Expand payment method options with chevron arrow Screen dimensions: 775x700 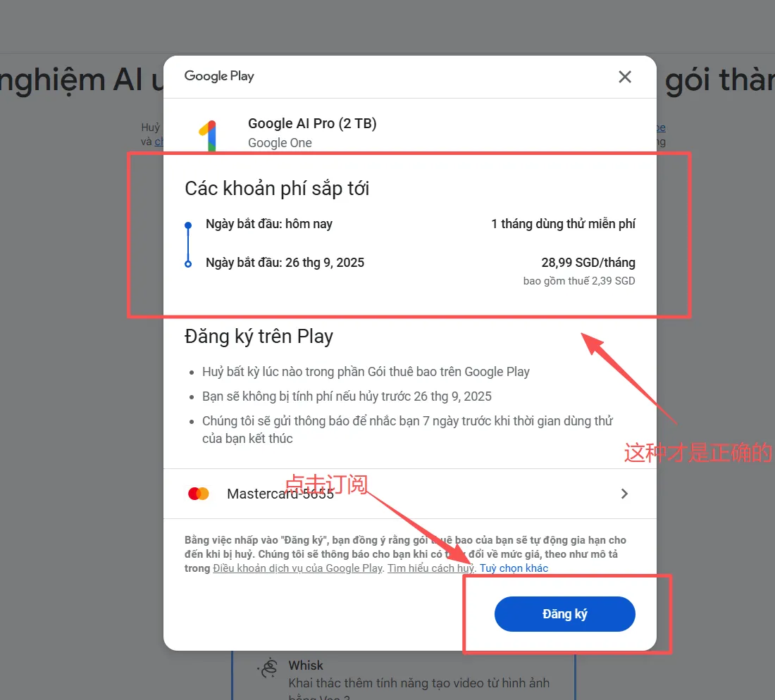(625, 494)
